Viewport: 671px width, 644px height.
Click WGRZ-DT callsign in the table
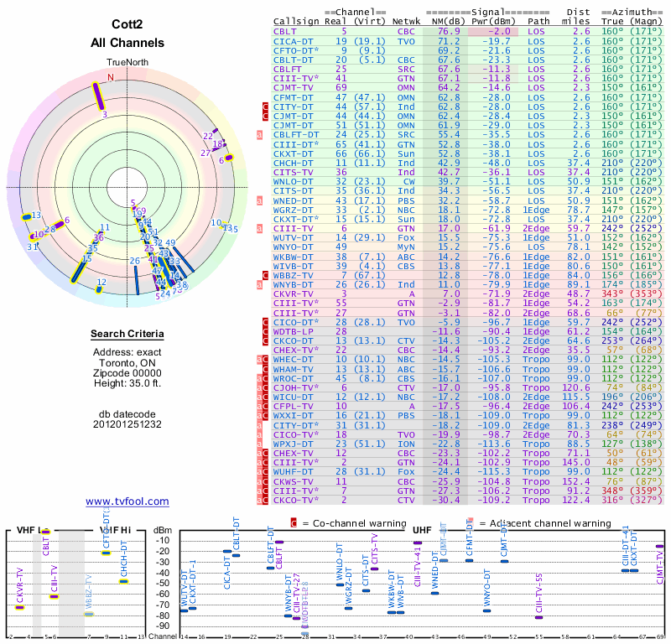coord(294,210)
